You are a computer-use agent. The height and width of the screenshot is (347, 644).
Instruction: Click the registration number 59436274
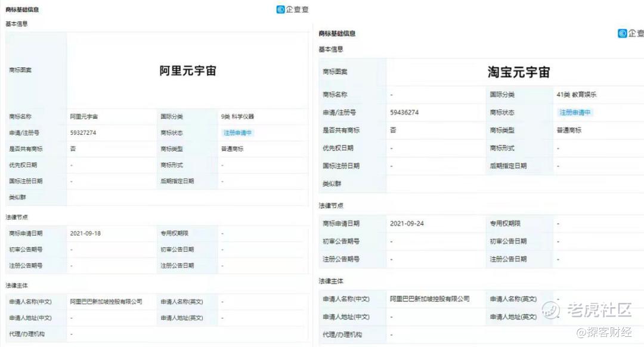[x=404, y=112]
